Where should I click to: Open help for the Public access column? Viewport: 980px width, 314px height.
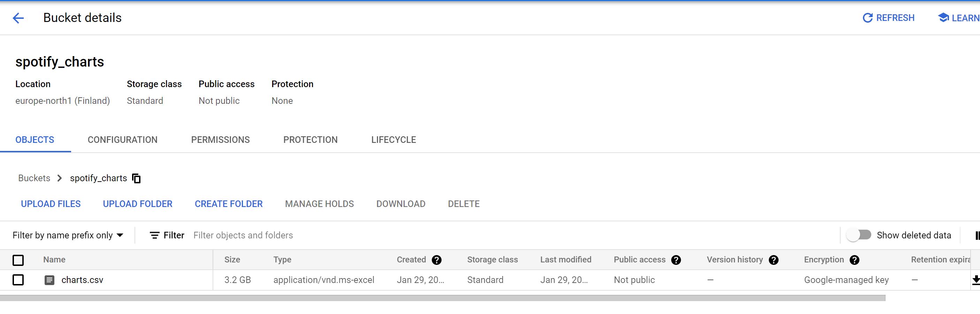tap(676, 260)
